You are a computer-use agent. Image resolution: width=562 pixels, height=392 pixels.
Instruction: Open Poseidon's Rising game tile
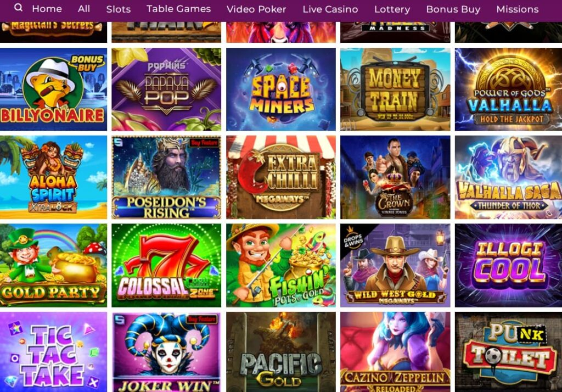166,177
